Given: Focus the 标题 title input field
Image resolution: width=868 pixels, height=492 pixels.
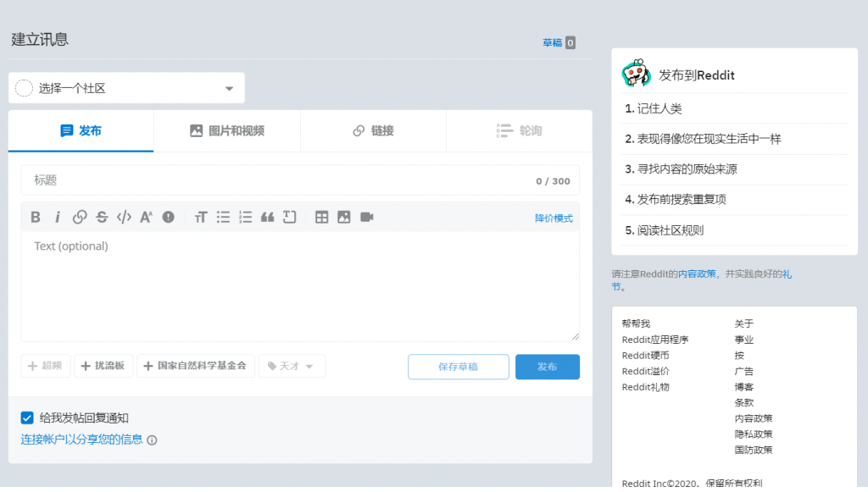Looking at the screenshot, I should tap(300, 180).
